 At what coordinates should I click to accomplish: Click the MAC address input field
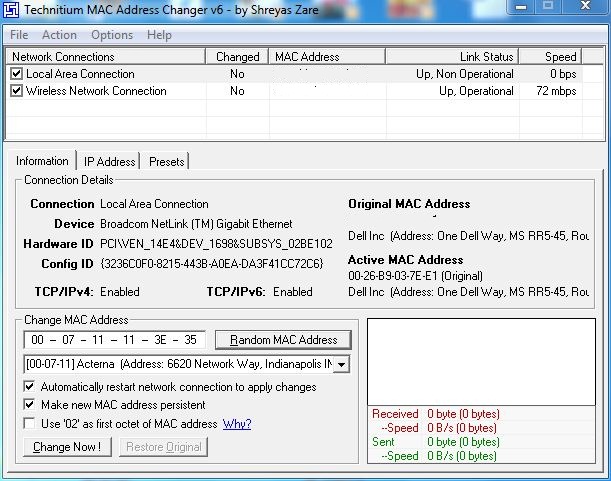114,340
